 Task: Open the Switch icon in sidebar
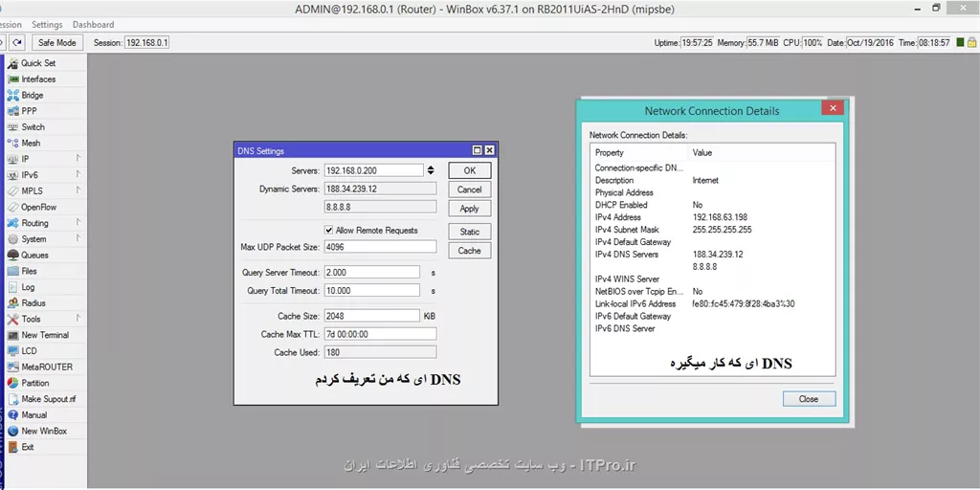[12, 127]
